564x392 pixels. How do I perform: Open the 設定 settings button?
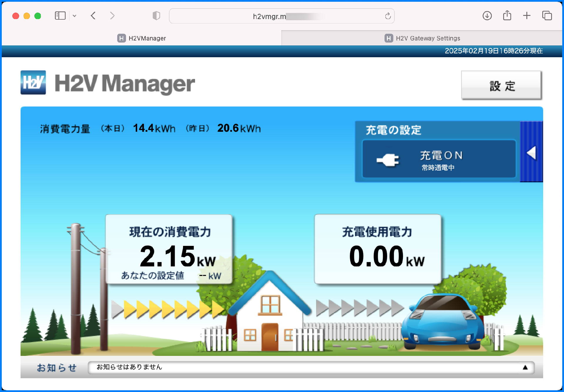[x=501, y=85]
